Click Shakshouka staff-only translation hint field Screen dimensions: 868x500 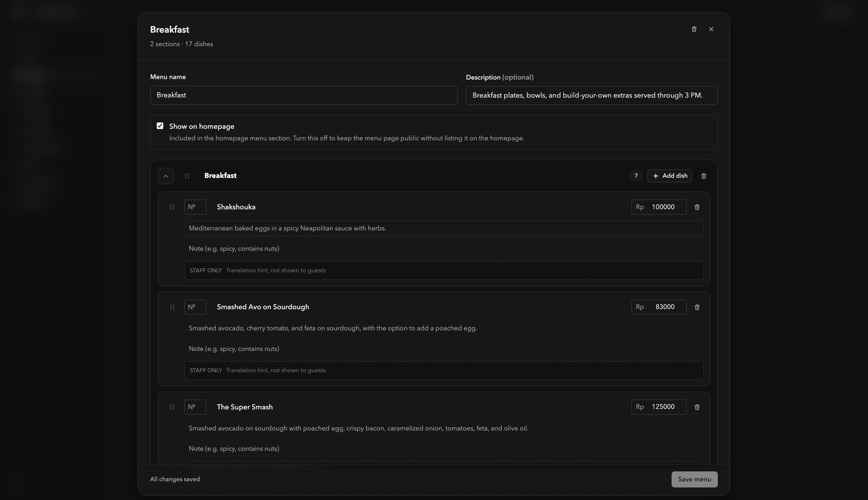(444, 271)
